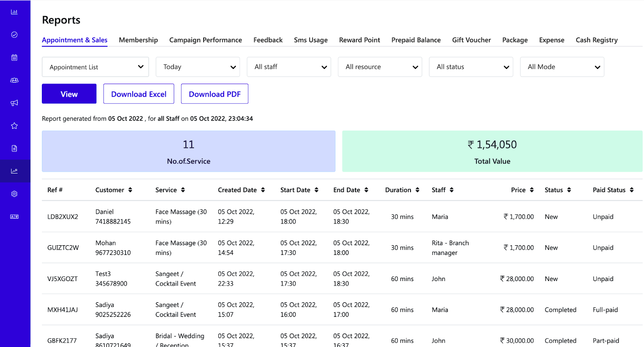Viewport: 644px width, 347px height.
Task: Click the Reports page heading
Action: click(61, 20)
